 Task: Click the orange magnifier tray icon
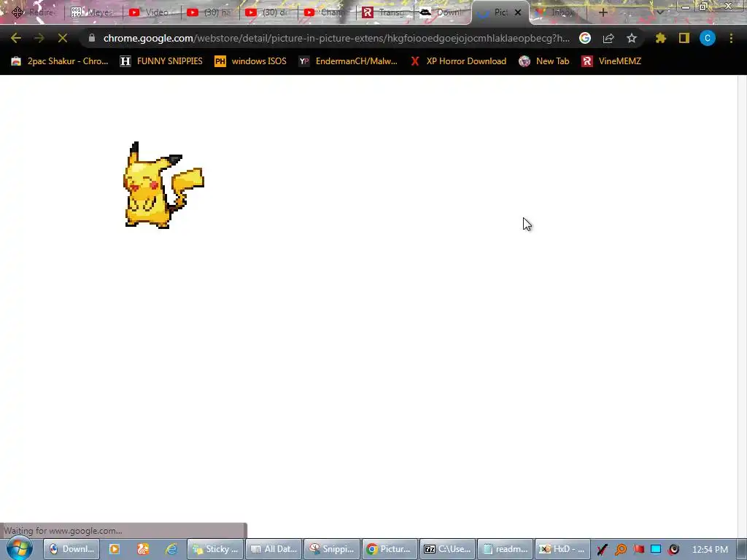[x=620, y=550]
